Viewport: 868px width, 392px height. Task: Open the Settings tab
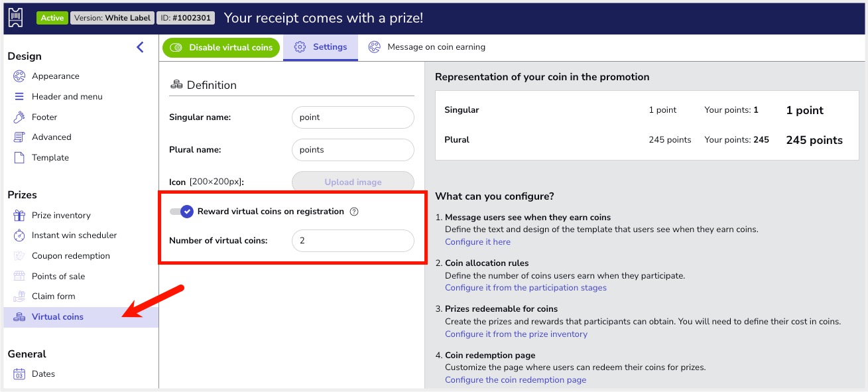pos(321,47)
